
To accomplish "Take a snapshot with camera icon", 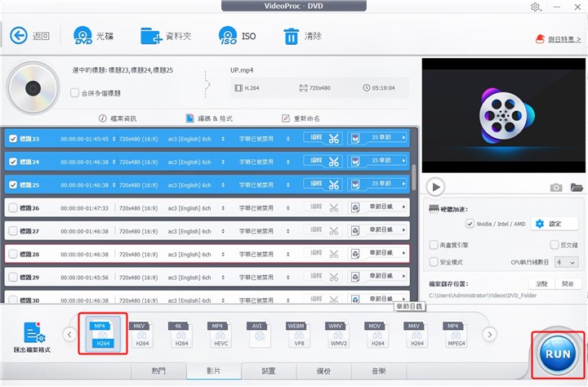I will 556,188.
